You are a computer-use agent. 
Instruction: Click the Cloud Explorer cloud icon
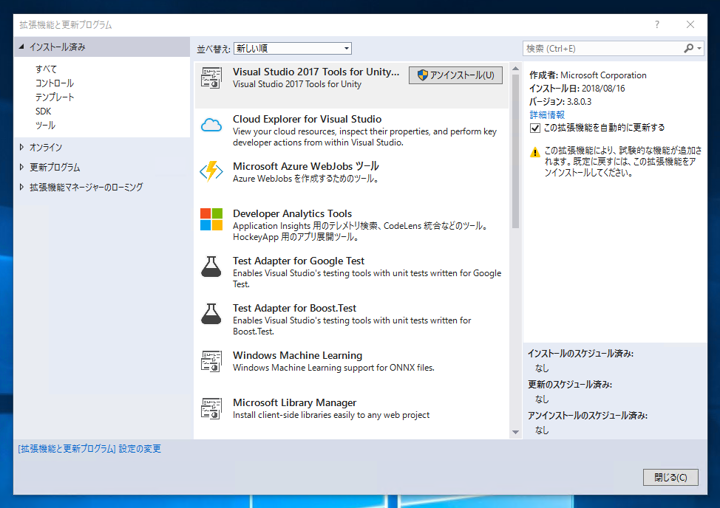pyautogui.click(x=211, y=125)
